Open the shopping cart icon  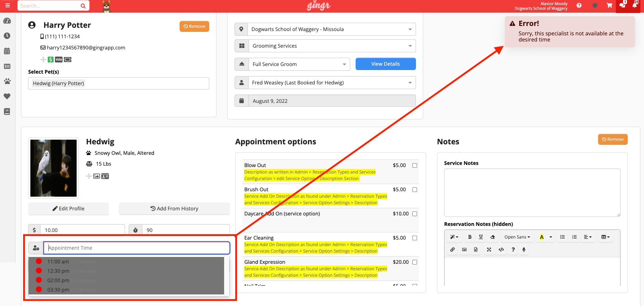point(609,5)
